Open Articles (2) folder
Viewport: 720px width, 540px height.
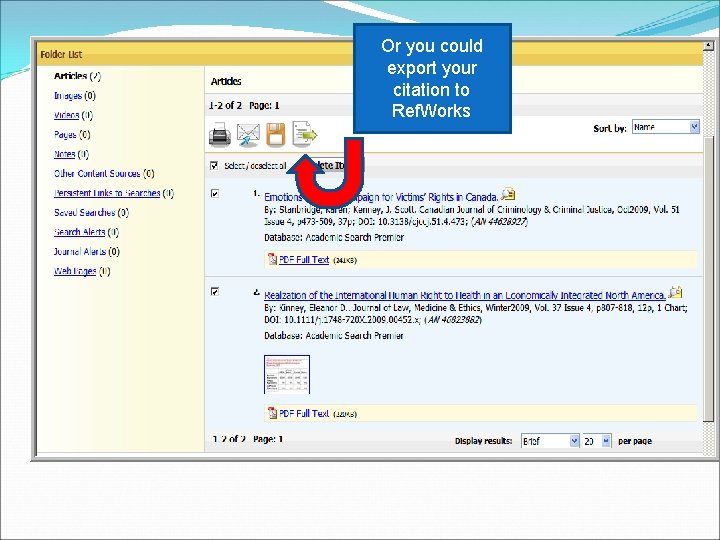click(x=77, y=76)
